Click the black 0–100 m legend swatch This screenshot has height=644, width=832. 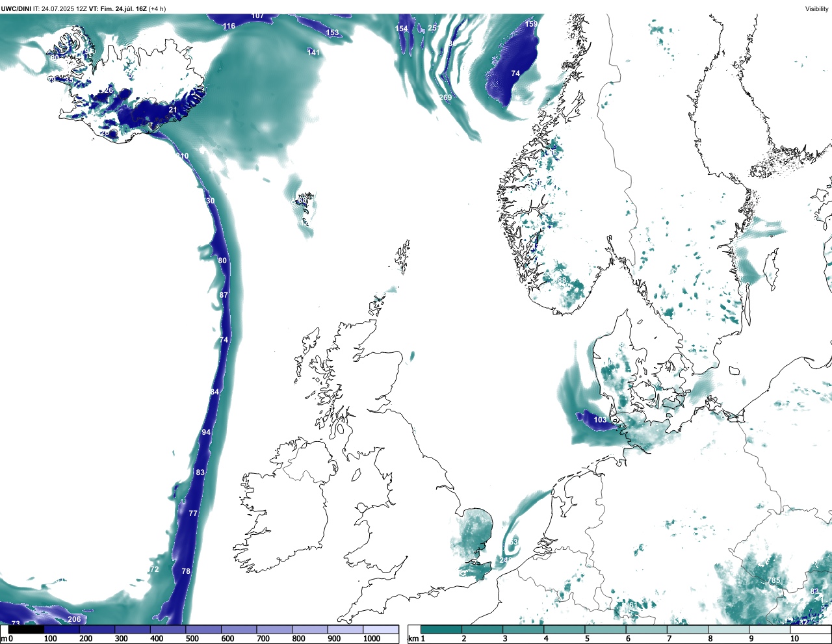pos(27,629)
